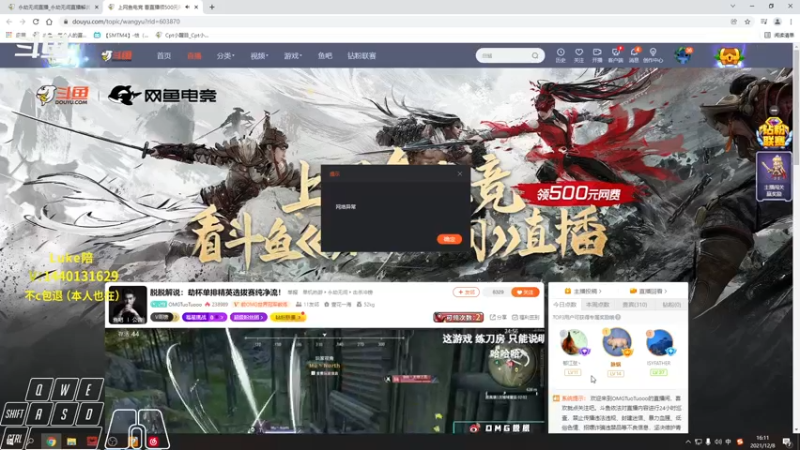Select the 本周贡献 tab

coord(597,305)
